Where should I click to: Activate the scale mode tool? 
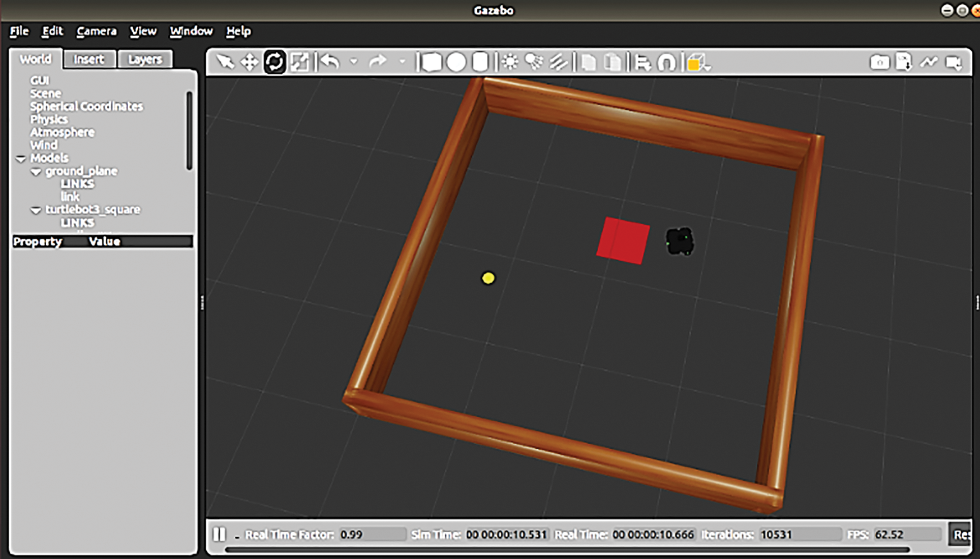point(299,63)
